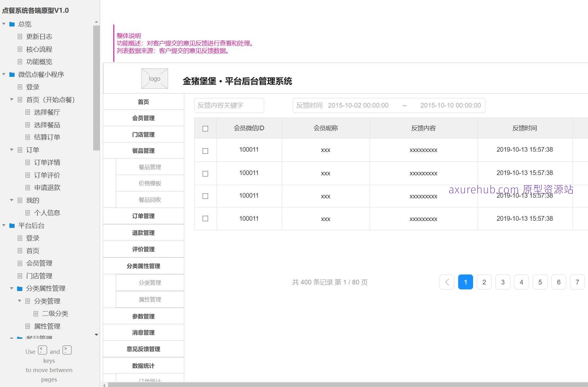Click the 总览 folder icon
This screenshot has height=387, width=588.
pos(12,24)
